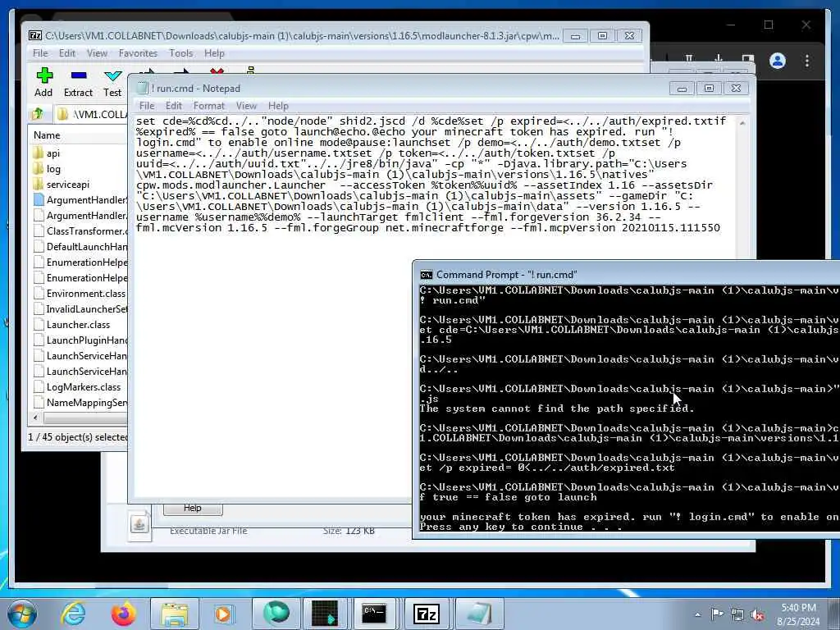Click the Test button in 7-Zip toolbar
The height and width of the screenshot is (630, 840).
pos(112,82)
